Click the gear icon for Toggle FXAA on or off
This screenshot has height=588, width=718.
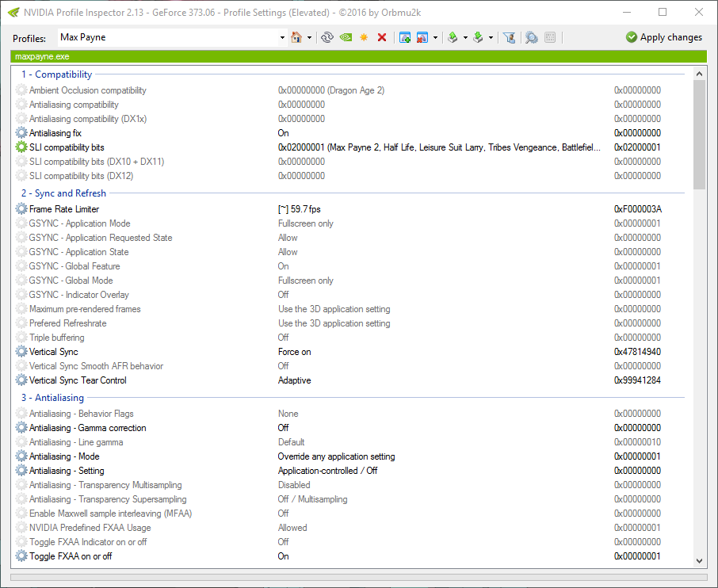coord(21,556)
